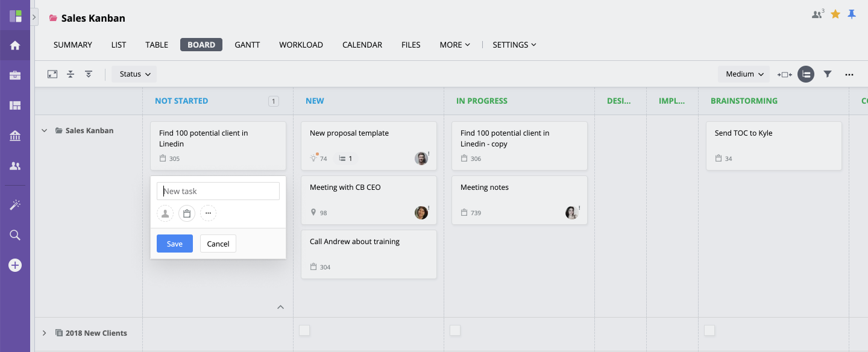This screenshot has width=868, height=352.
Task: Click the fullscreen expand icon in toolbar
Action: click(x=52, y=74)
